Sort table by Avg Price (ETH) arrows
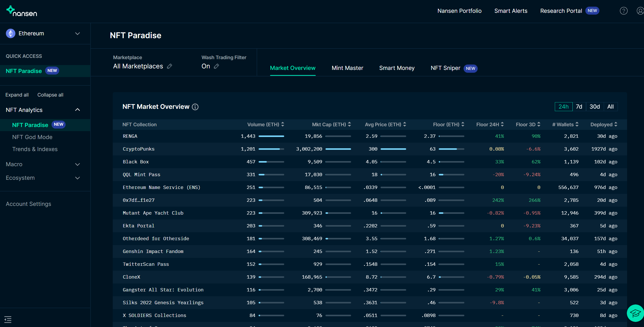The image size is (644, 327). click(405, 124)
